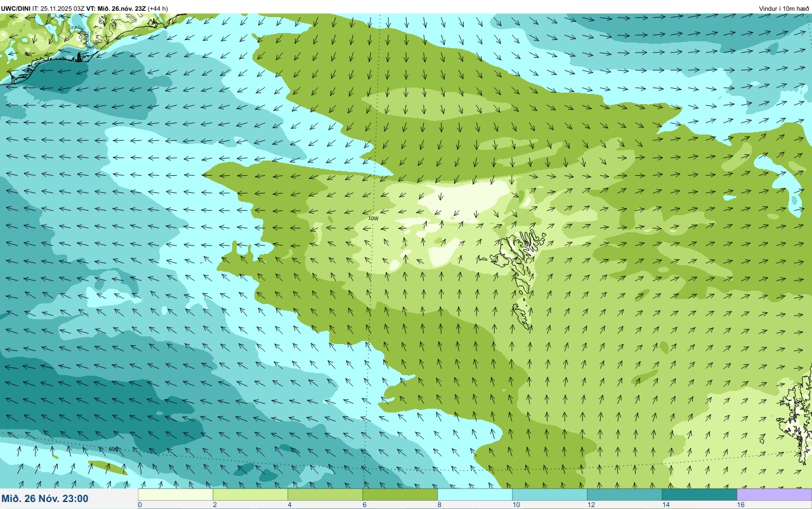Screen dimensions: 812x509
Task: Click the legend value '16'
Action: pyautogui.click(x=740, y=505)
